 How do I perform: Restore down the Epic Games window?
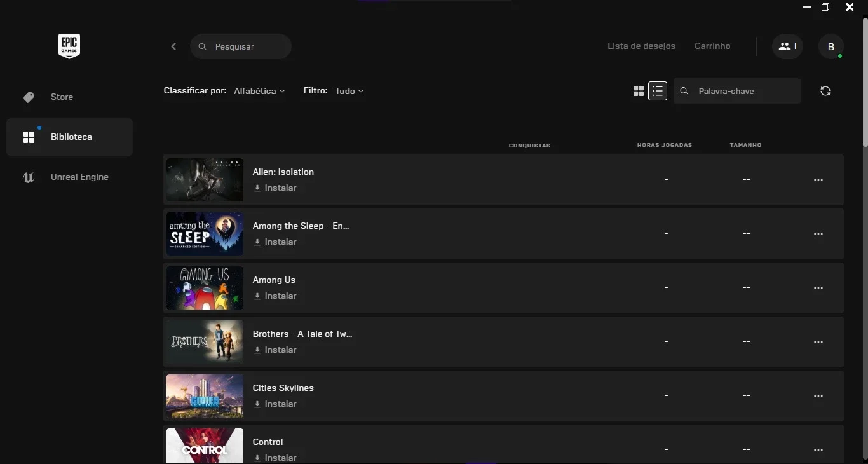tap(825, 8)
